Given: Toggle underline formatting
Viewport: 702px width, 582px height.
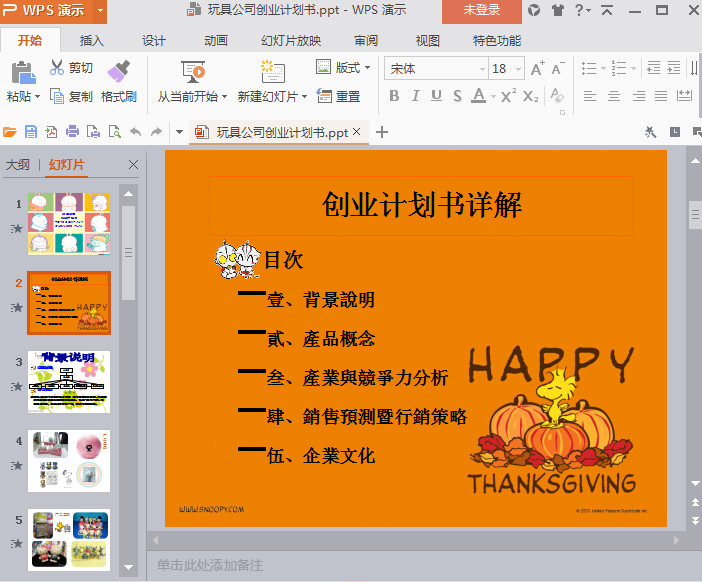Looking at the screenshot, I should point(436,97).
